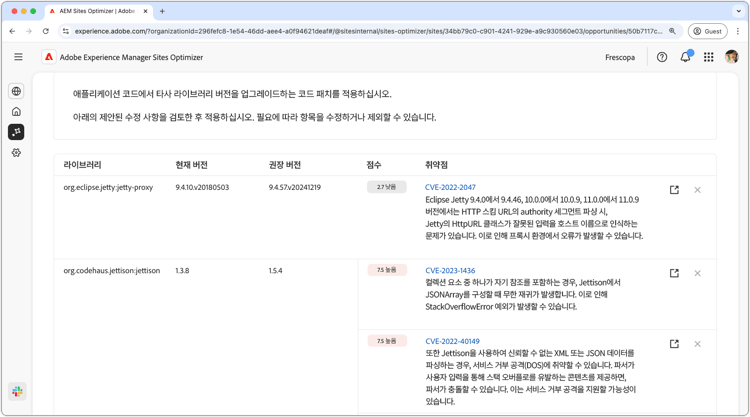Open the globe sites icon in sidebar
Image resolution: width=750 pixels, height=417 pixels.
pos(16,91)
